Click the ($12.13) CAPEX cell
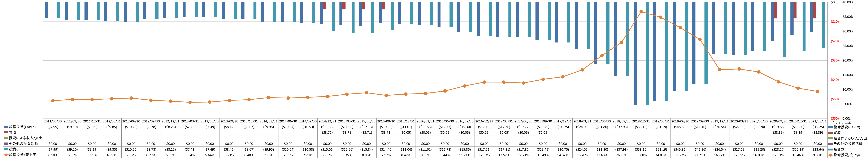The width and height of the screenshot is (868, 158). tap(366, 127)
